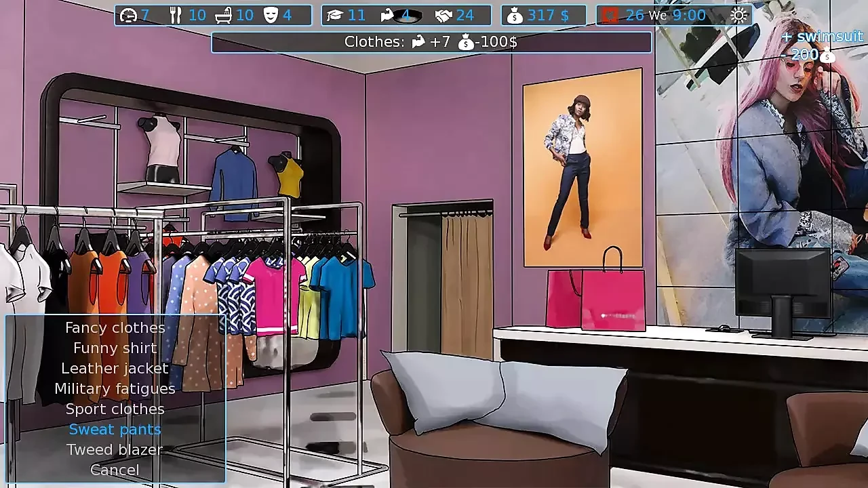Click the small money bag near -200
Screen dimensions: 868x488
(827, 56)
